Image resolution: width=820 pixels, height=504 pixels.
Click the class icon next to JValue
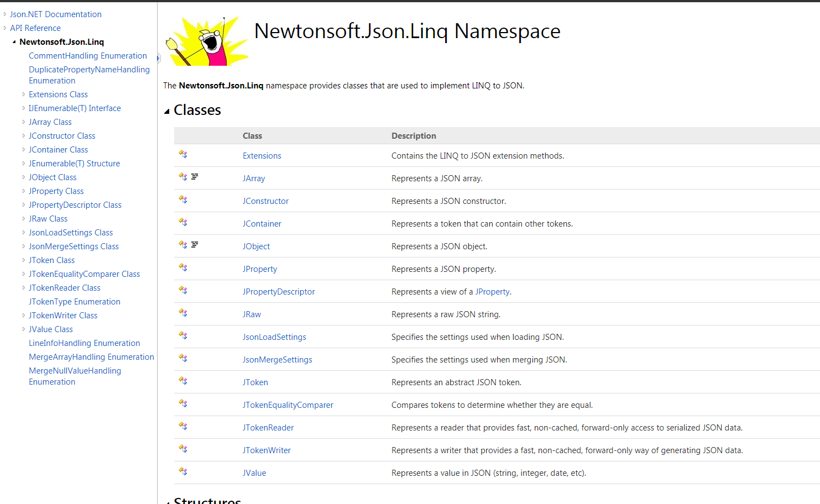click(x=182, y=471)
